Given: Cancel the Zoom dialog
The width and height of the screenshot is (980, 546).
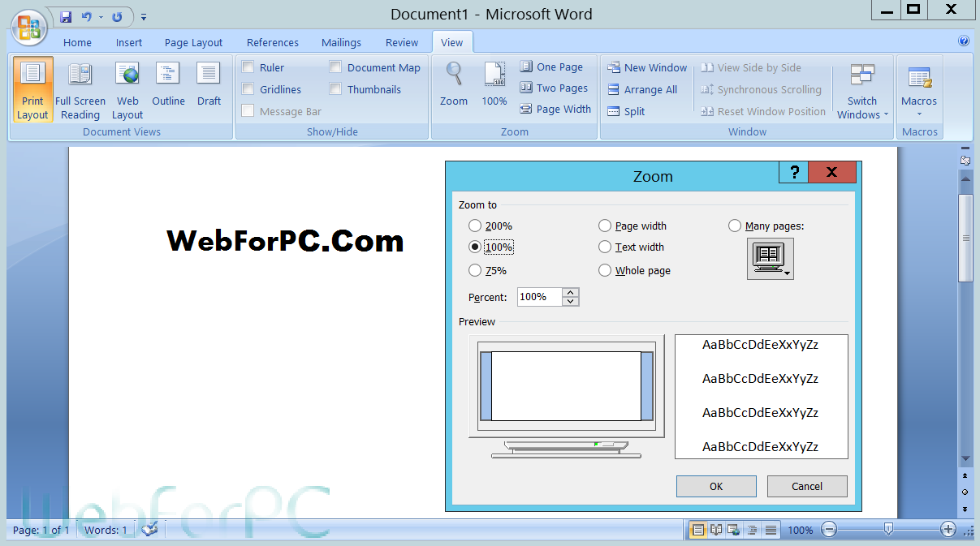Looking at the screenshot, I should pyautogui.click(x=807, y=486).
